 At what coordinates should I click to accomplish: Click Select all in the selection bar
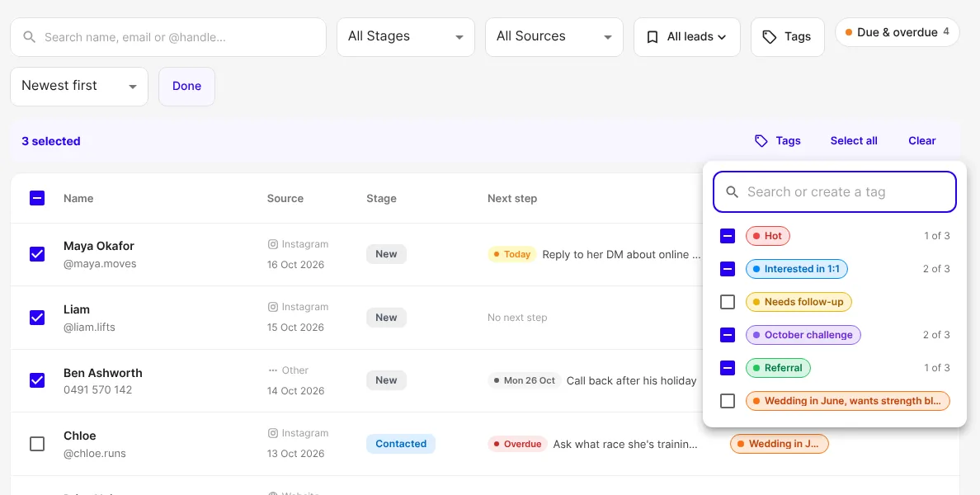(854, 141)
